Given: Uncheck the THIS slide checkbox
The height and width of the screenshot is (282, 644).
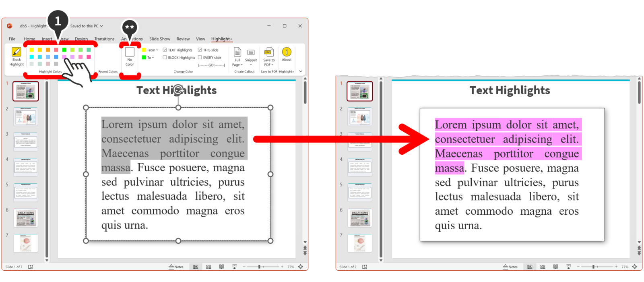Looking at the screenshot, I should point(200,50).
